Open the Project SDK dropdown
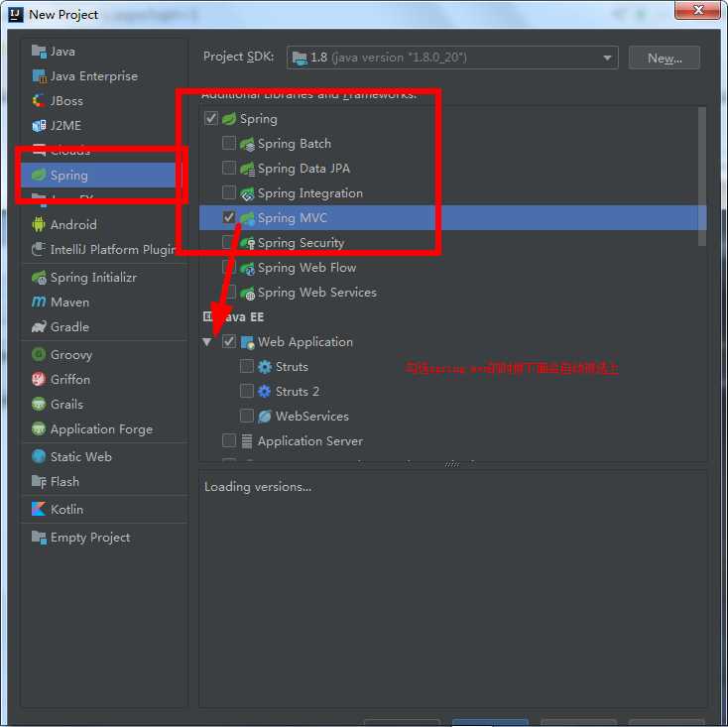This screenshot has width=728, height=727. tap(452, 58)
